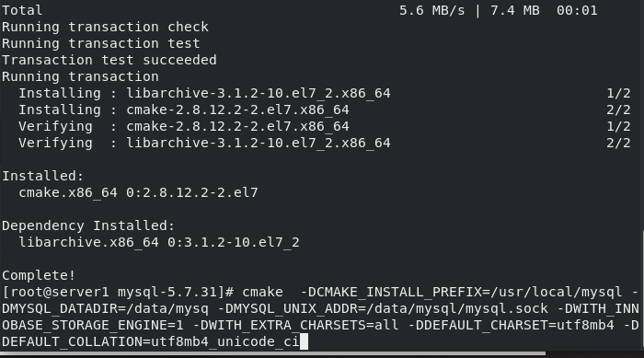Image resolution: width=644 pixels, height=358 pixels.
Task: Click the word cmake in the command line
Action: click(262, 293)
